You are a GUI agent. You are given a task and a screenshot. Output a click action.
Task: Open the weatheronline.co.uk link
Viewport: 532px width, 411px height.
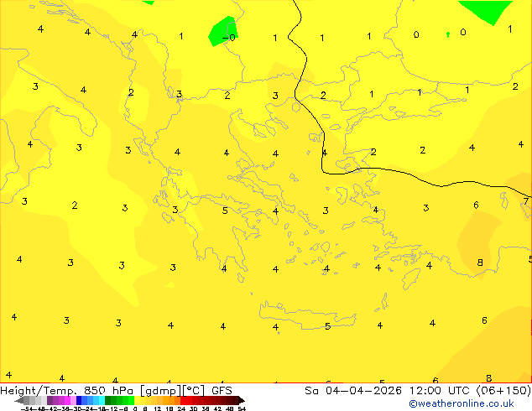tap(462, 403)
